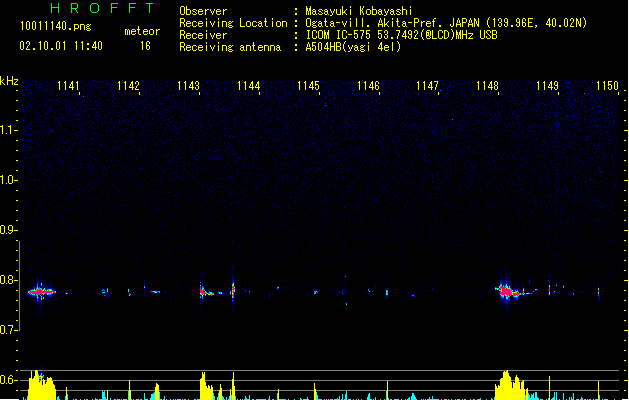Click the strong meteor echo before 1141
This screenshot has width=629, height=400.
tap(41, 292)
